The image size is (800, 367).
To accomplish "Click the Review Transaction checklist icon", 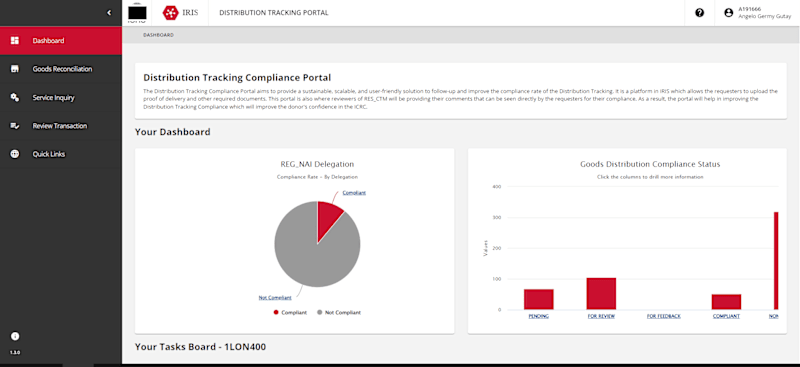I will pyautogui.click(x=15, y=126).
